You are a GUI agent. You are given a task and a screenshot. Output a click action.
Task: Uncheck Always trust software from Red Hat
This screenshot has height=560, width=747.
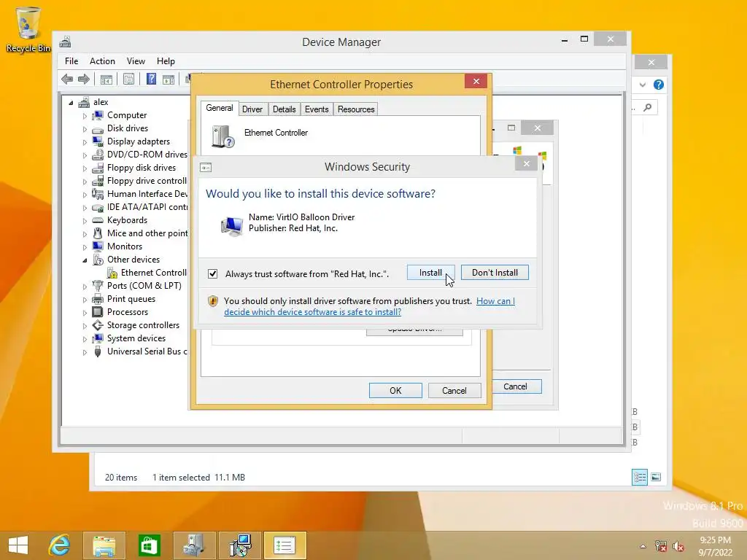click(x=212, y=274)
